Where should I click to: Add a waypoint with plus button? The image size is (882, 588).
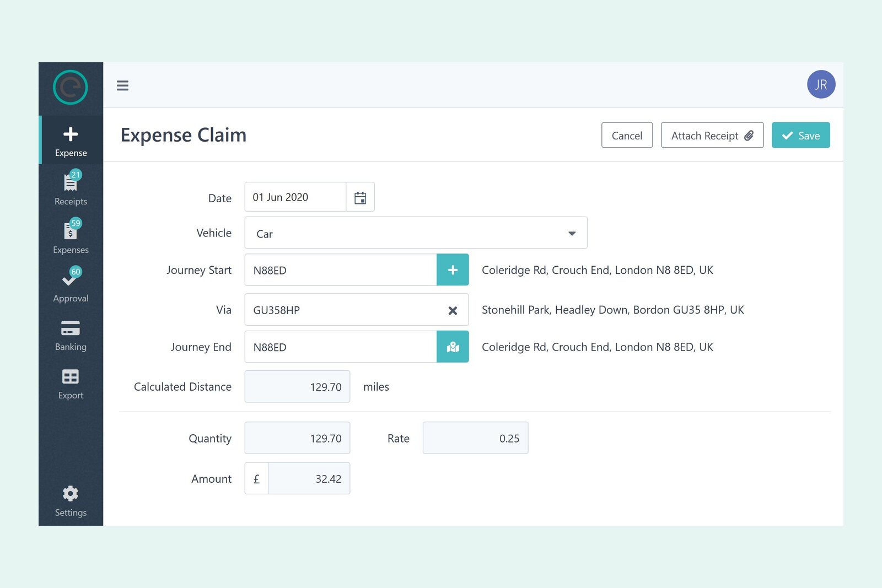[x=453, y=270]
